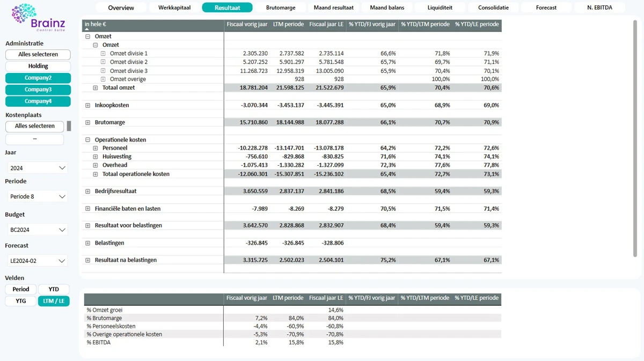Expand the Inkoopkosten row icon
644x361 pixels.
[x=88, y=106]
